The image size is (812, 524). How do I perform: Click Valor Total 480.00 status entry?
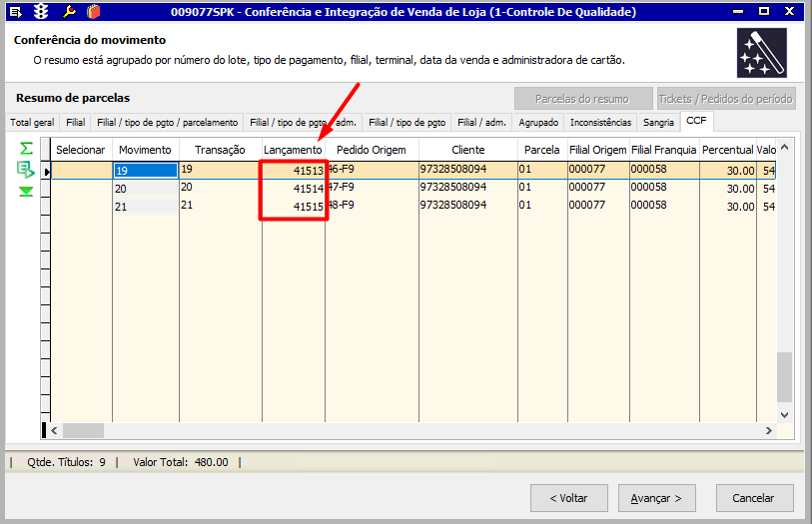pyautogui.click(x=180, y=462)
